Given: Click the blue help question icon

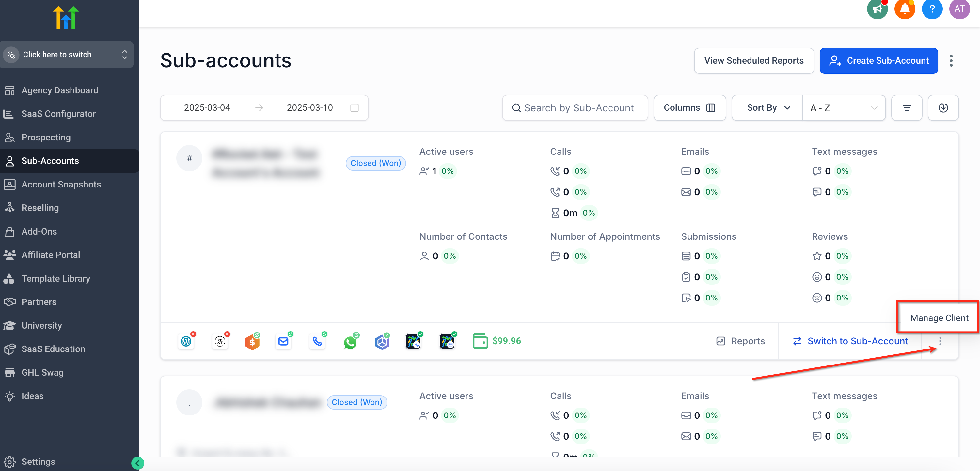Looking at the screenshot, I should pos(932,9).
